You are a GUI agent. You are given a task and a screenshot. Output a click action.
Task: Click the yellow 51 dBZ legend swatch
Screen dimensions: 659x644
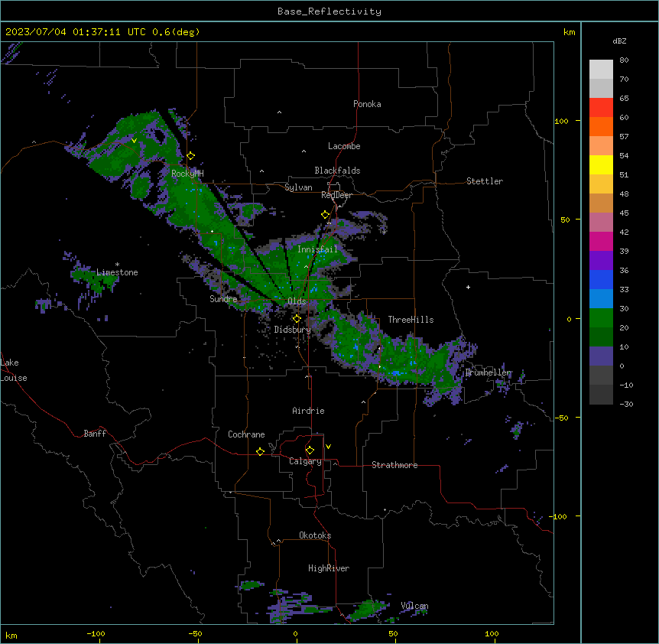click(x=601, y=164)
